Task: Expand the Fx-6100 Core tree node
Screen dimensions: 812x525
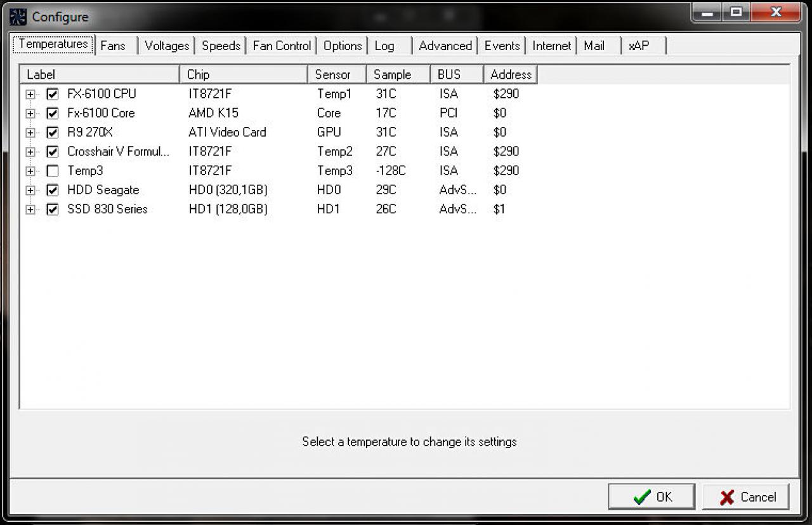Action: click(x=30, y=114)
